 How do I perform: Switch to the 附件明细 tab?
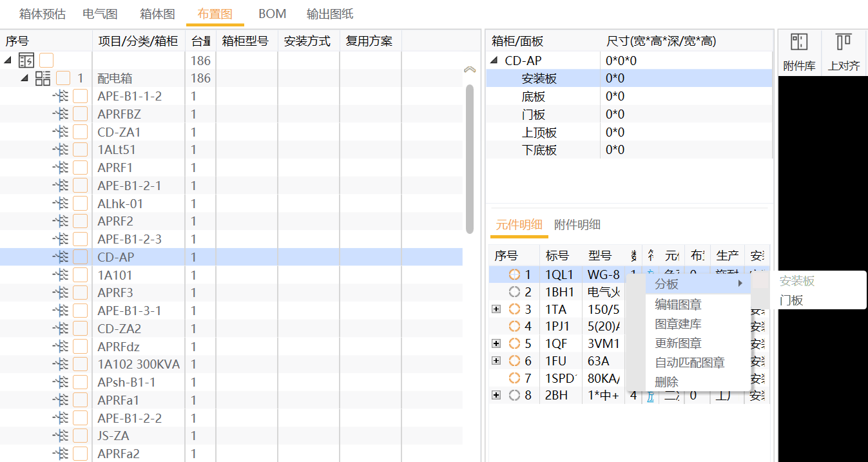click(577, 224)
